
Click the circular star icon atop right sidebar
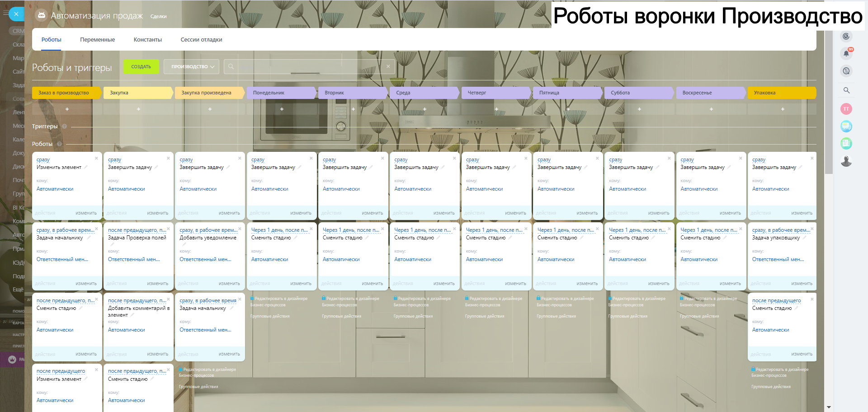point(846,36)
